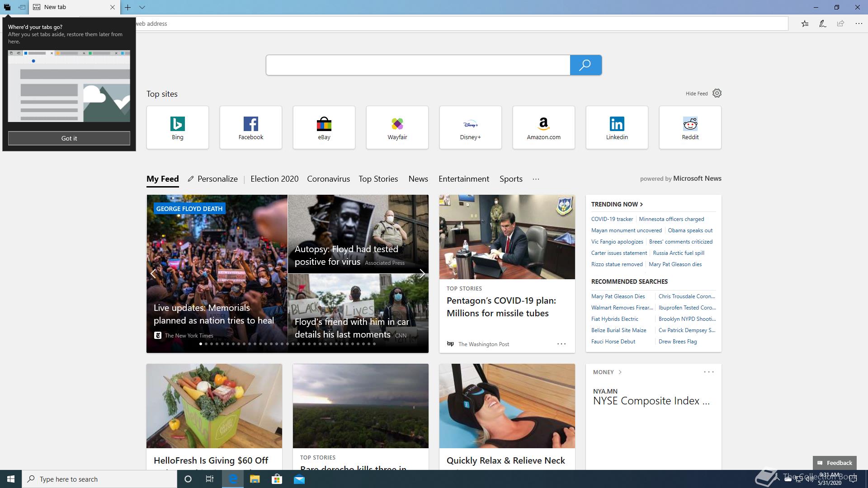Open a new tab with plus icon

pos(128,7)
